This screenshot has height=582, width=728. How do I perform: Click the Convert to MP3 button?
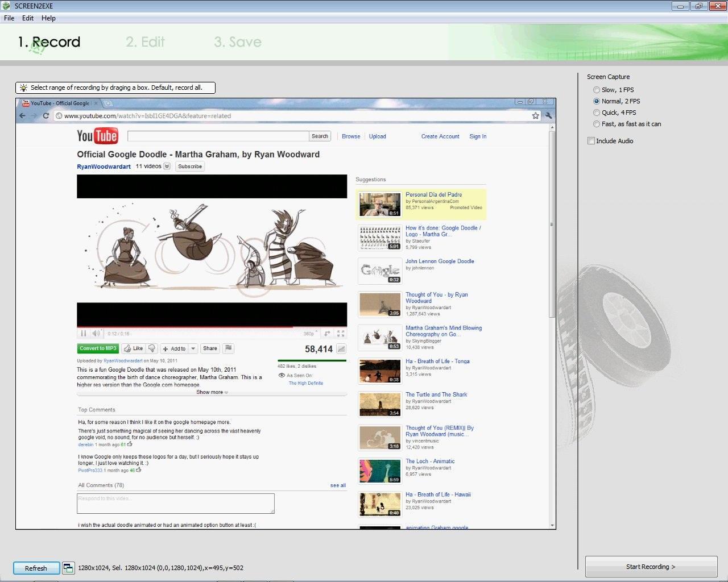pos(98,348)
